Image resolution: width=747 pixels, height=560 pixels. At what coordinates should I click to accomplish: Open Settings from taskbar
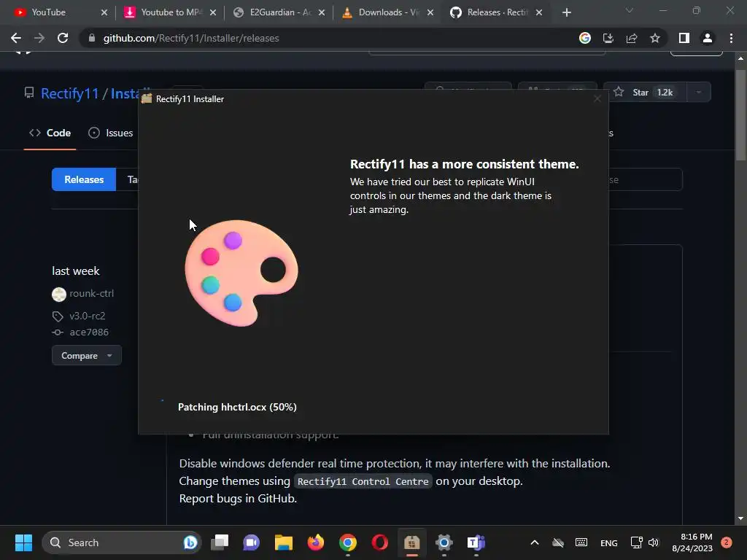point(444,542)
